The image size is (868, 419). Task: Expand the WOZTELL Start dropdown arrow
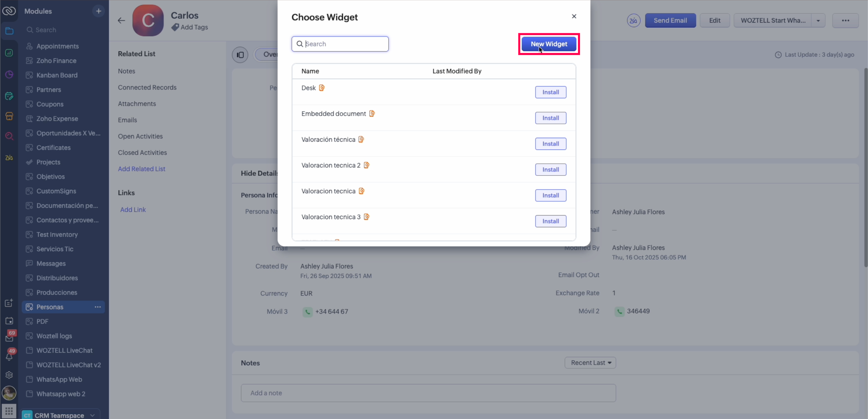click(x=818, y=20)
